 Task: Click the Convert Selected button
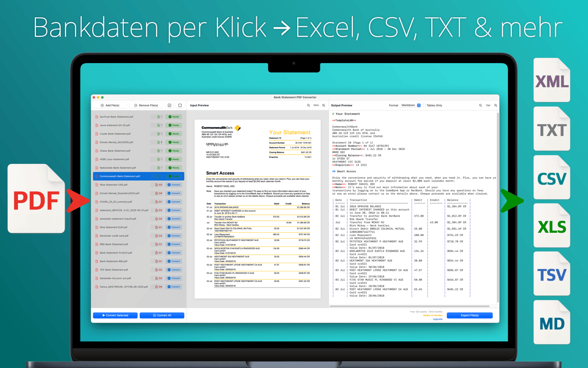click(115, 316)
